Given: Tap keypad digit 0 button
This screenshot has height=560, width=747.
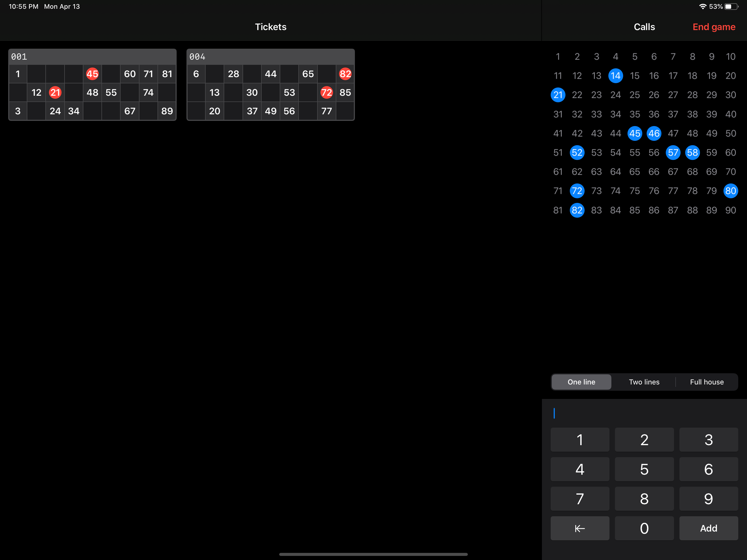Looking at the screenshot, I should click(x=644, y=528).
